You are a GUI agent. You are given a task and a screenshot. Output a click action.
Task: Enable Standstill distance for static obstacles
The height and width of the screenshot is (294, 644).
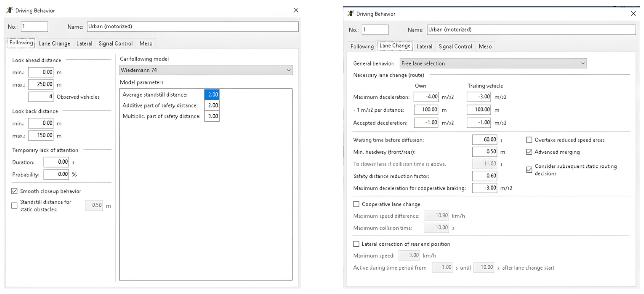[x=15, y=205]
